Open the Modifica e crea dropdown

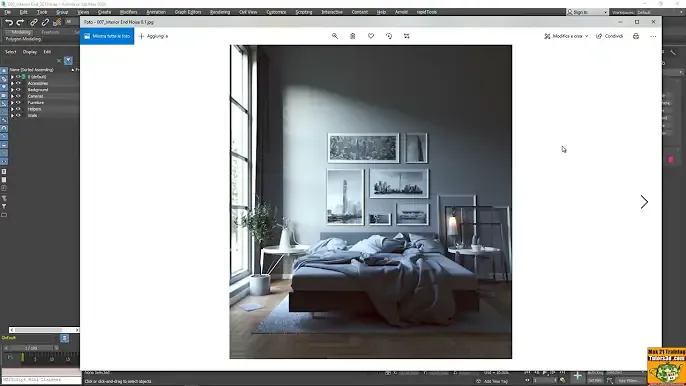click(566, 36)
